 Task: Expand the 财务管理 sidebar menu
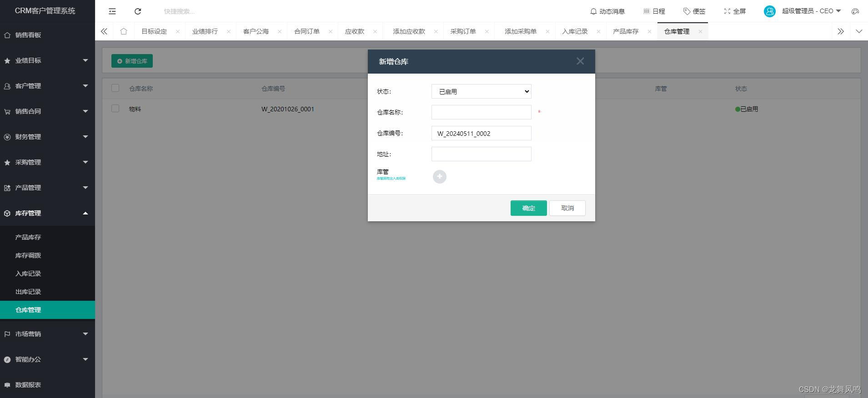point(47,137)
